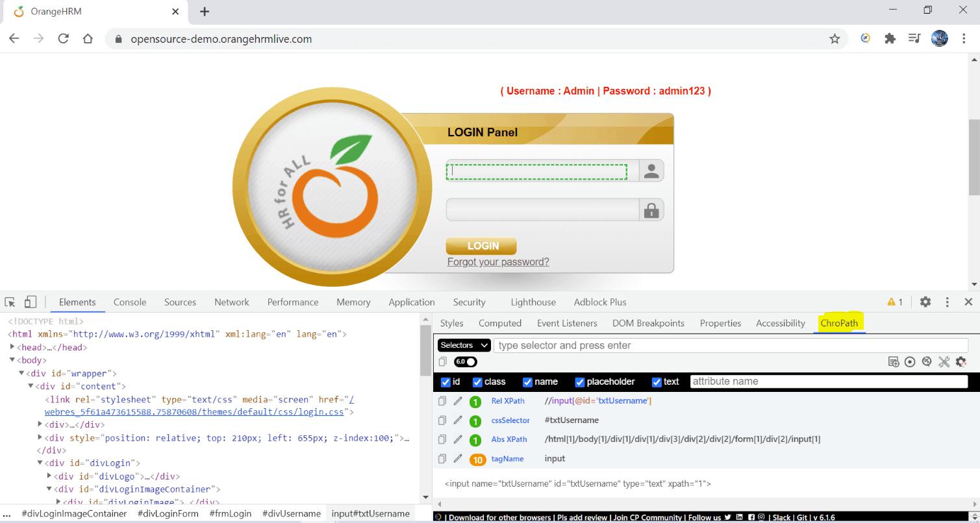This screenshot has height=523, width=980.
Task: Click the ChroPath record selector icon
Action: [910, 361]
